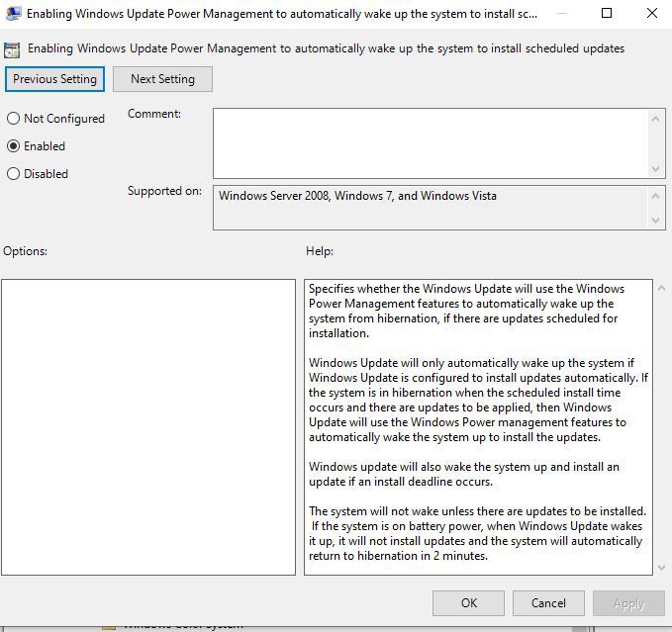672x632 pixels.
Task: Click the Apply button
Action: (x=628, y=603)
